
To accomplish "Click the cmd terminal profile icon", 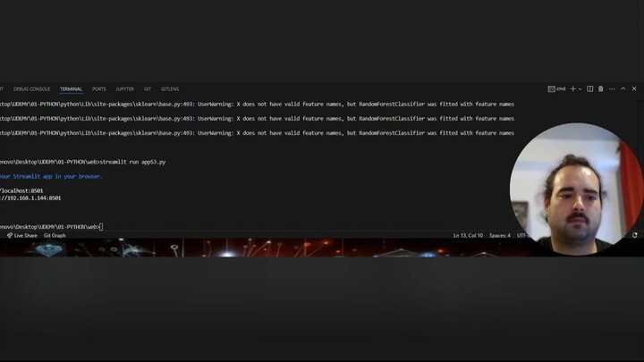I will [x=552, y=89].
